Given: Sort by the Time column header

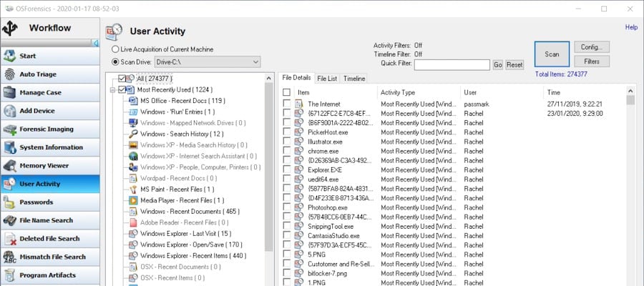Looking at the screenshot, I should tap(585, 92).
